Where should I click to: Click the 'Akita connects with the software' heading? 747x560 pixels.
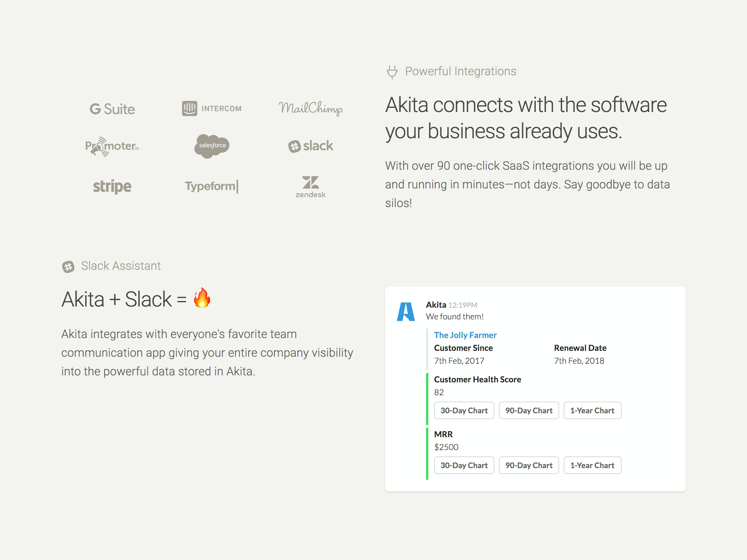[x=526, y=118]
